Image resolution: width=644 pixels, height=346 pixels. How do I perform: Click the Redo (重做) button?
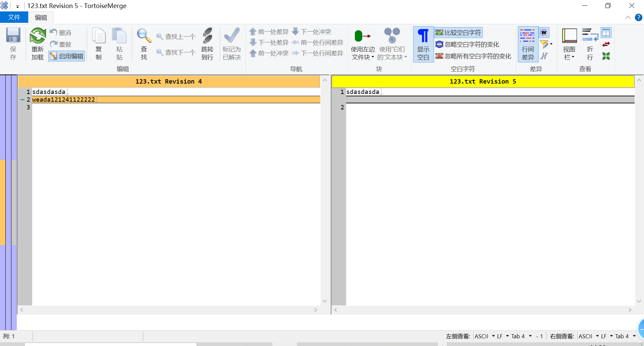[x=61, y=44]
